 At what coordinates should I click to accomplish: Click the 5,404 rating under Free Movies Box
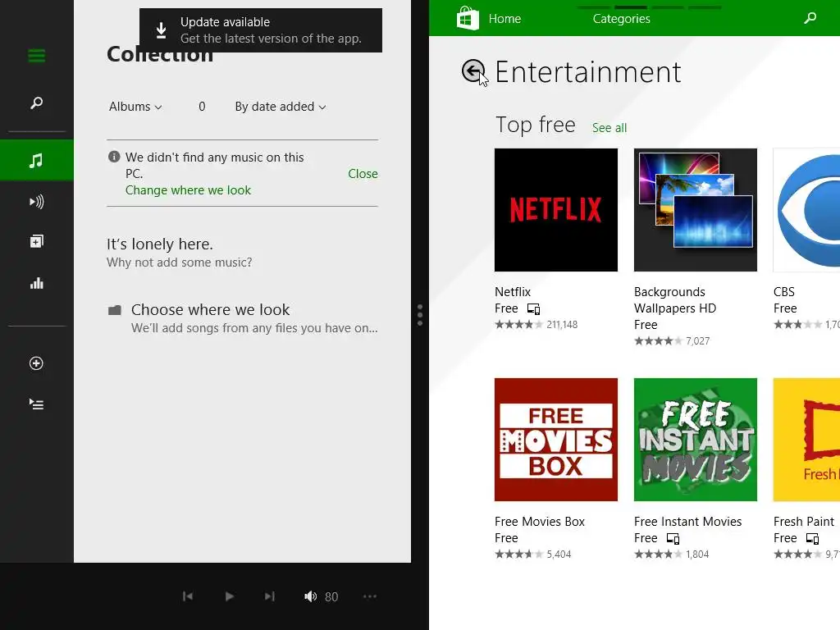[532, 555]
